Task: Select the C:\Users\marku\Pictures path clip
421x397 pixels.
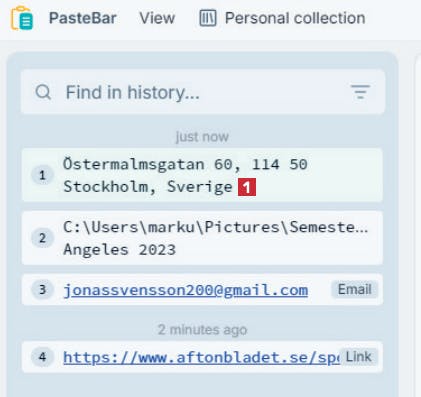Action: click(202, 238)
